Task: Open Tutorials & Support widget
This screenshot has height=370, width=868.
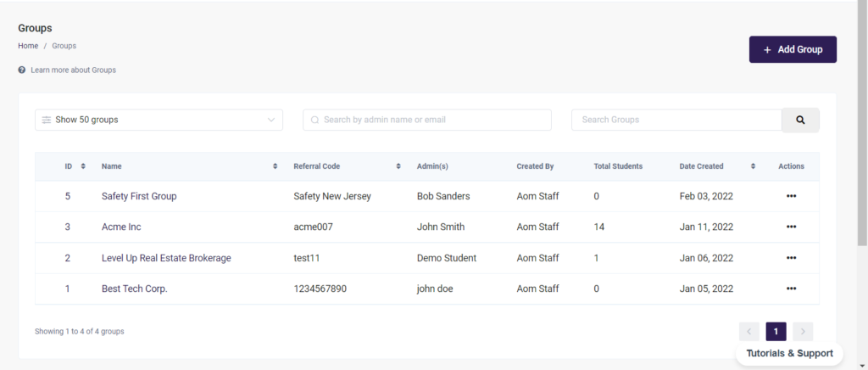Action: pyautogui.click(x=789, y=353)
